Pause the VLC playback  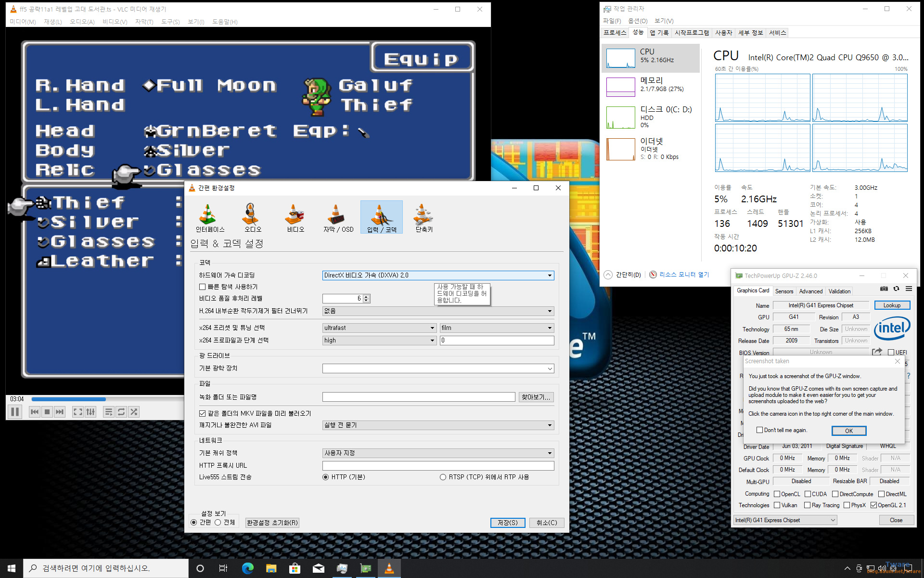[15, 412]
